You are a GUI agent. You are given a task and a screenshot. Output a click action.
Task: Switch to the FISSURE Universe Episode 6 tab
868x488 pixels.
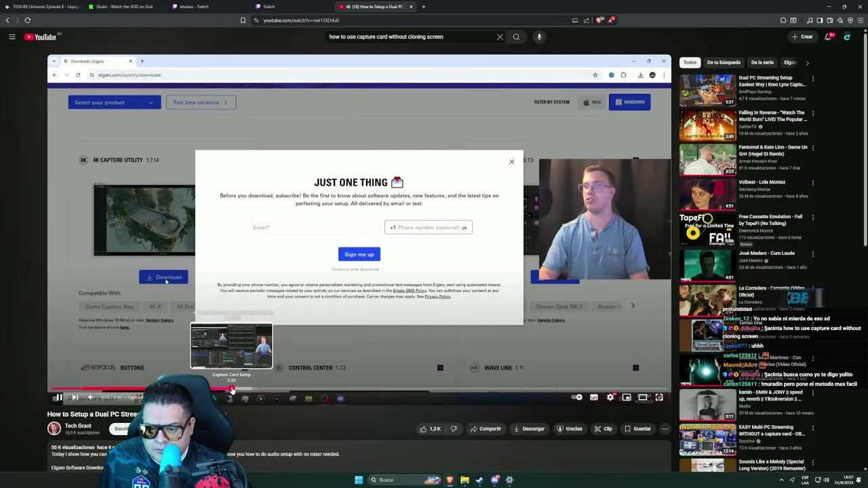pyautogui.click(x=42, y=7)
